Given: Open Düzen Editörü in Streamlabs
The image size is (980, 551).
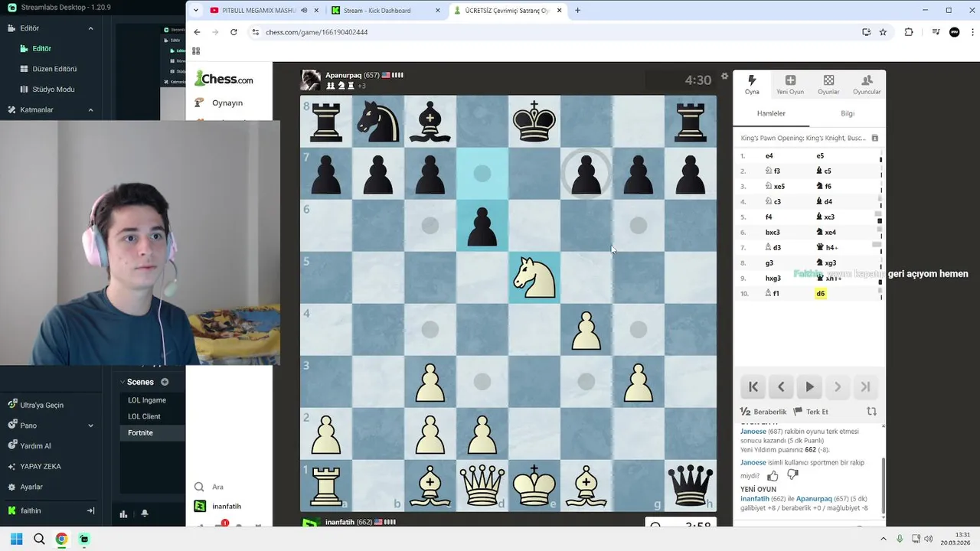Looking at the screenshot, I should [48, 69].
